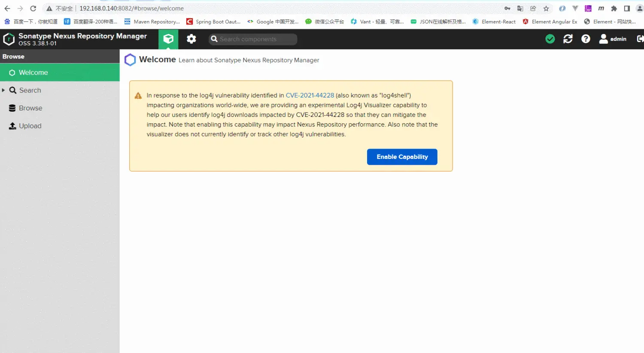Click the Sonatype Nexus logo
Image resolution: width=644 pixels, height=353 pixels.
pyautogui.click(x=9, y=39)
